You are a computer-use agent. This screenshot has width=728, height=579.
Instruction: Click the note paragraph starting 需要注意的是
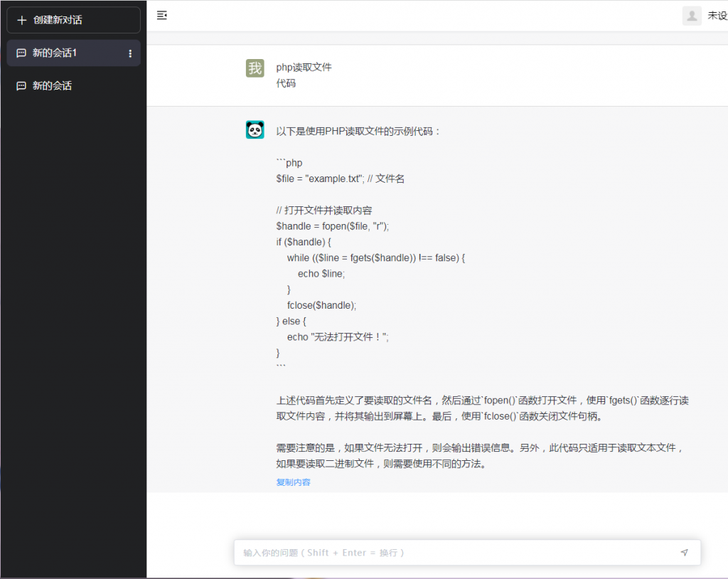[481, 456]
